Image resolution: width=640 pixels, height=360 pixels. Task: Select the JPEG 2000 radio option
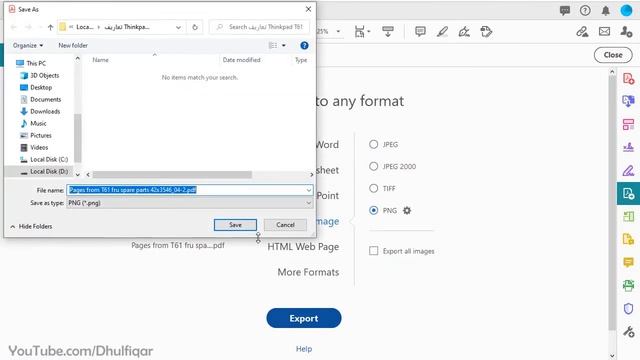coord(373,166)
